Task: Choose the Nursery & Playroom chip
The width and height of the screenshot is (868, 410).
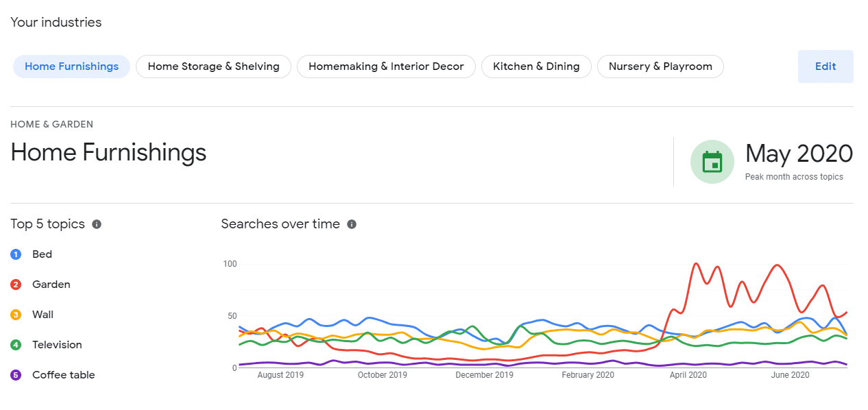Action: point(660,67)
